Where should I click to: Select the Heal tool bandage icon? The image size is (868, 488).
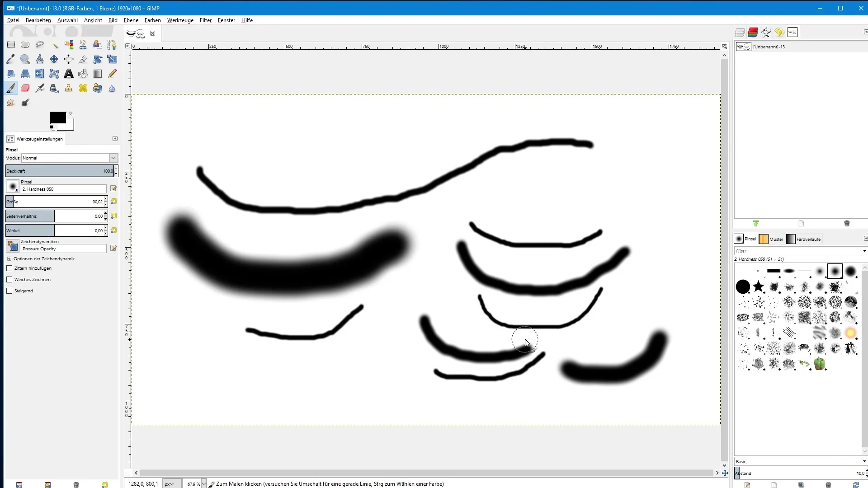[x=83, y=88]
